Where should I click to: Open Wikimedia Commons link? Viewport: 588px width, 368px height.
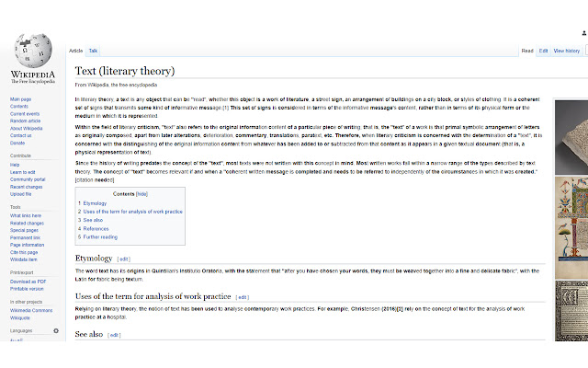tap(31, 311)
